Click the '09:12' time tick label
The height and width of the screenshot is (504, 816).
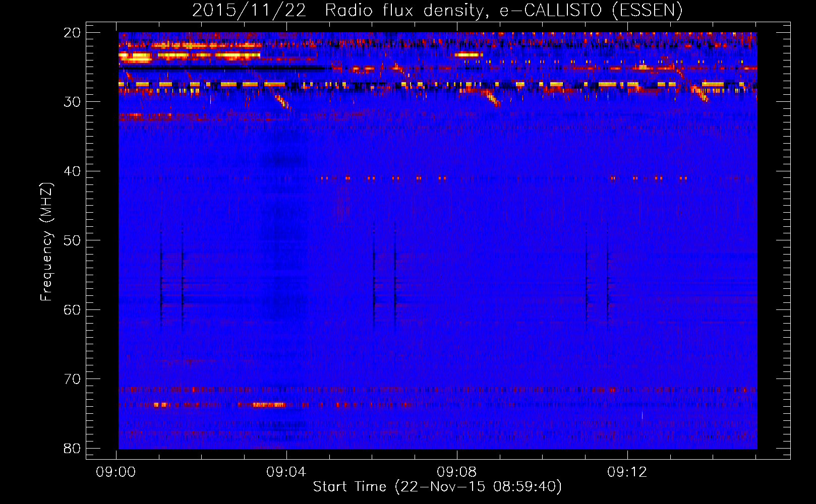tap(627, 472)
